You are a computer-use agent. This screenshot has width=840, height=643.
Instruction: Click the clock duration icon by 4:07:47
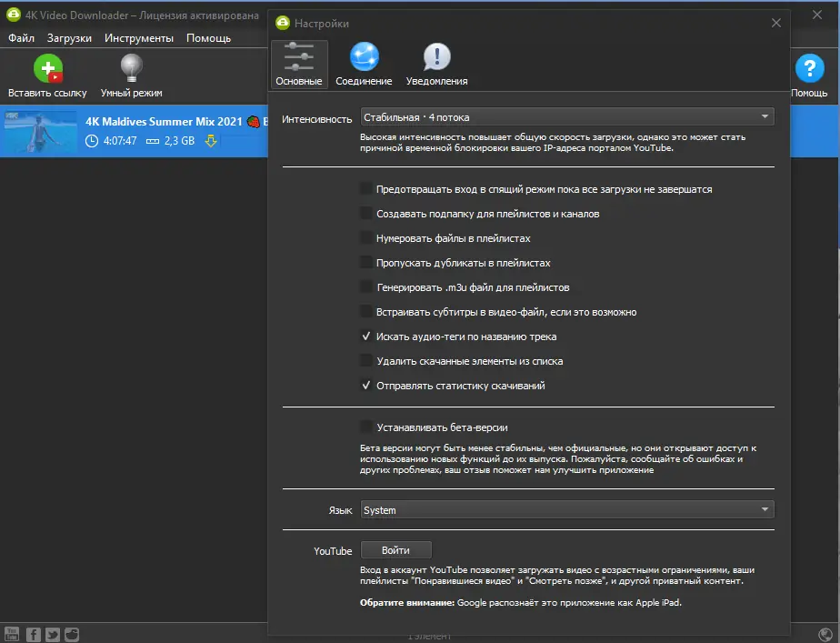tap(92, 141)
